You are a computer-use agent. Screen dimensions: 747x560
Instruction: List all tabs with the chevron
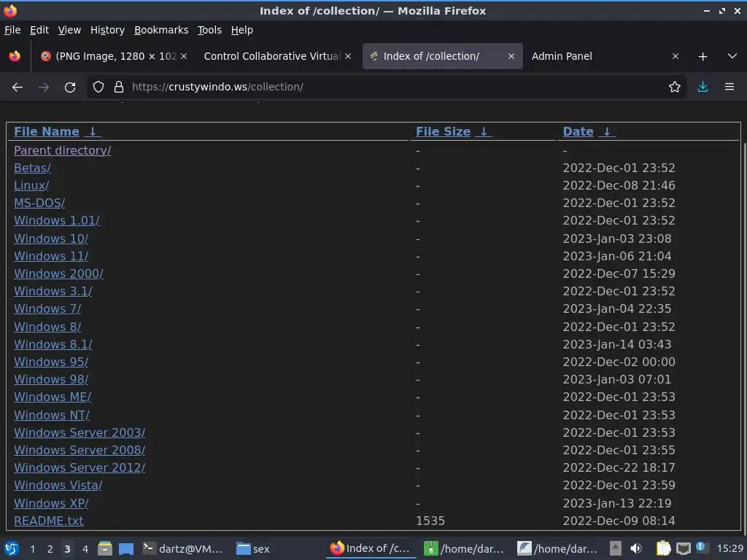[x=732, y=56]
